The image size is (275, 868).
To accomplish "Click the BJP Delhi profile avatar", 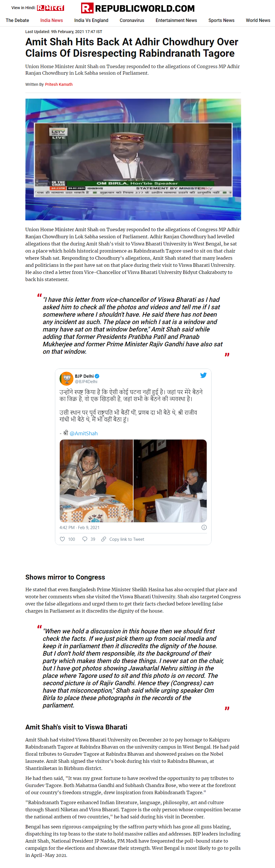I will click(x=66, y=378).
